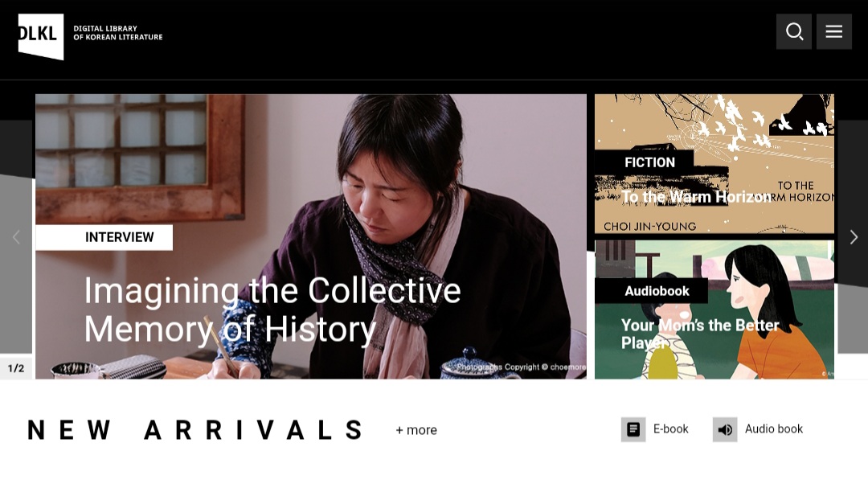The image size is (868, 492).
Task: Go to previous carousel slide arrow
Action: point(16,237)
